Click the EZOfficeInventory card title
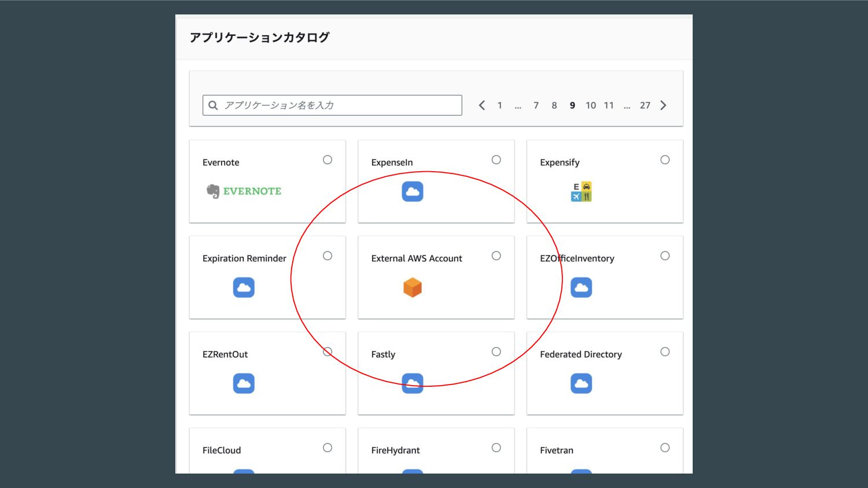The image size is (868, 488). point(577,258)
